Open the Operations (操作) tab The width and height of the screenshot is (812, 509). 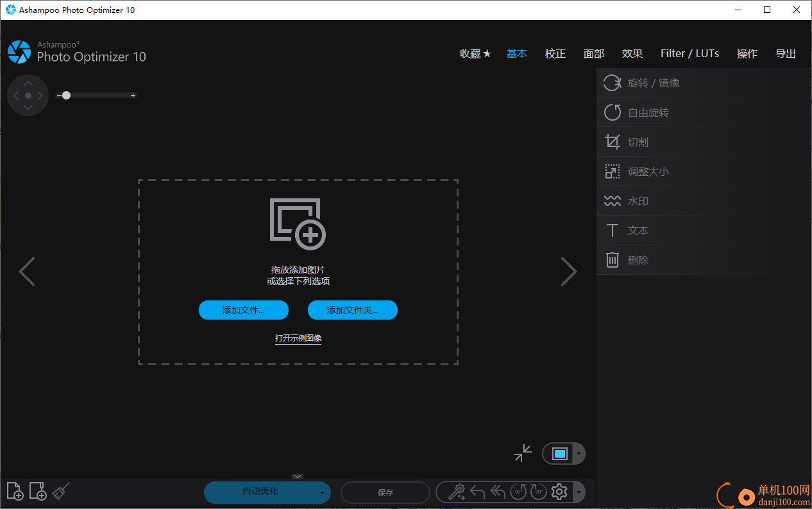click(x=747, y=54)
